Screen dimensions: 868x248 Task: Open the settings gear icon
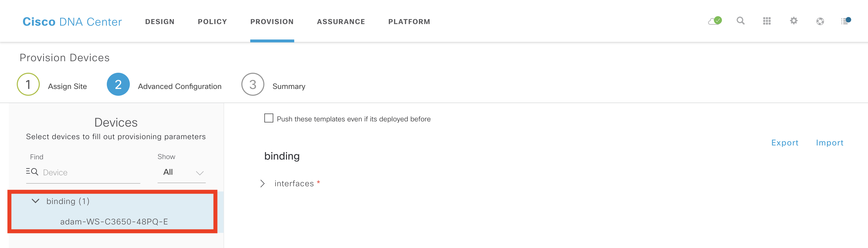[794, 21]
